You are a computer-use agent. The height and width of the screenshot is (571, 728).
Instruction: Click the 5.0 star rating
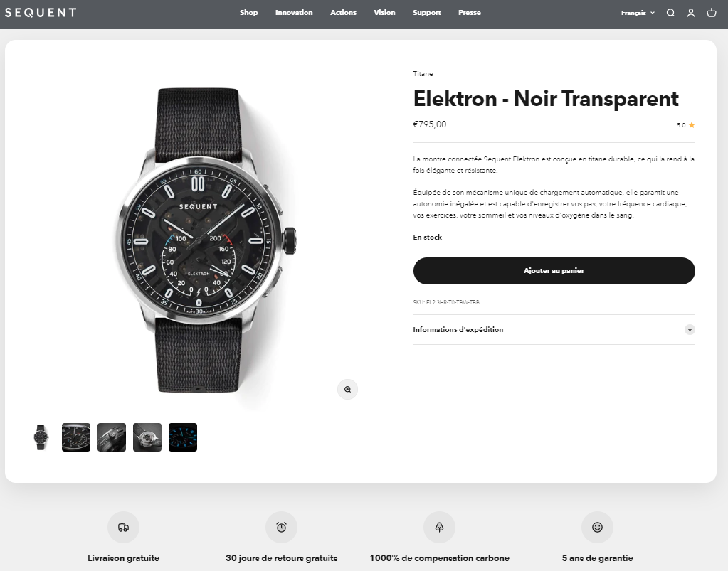686,124
